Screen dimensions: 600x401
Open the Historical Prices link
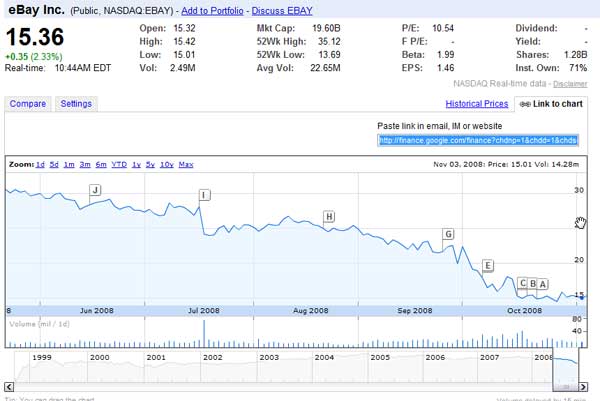coord(477,104)
